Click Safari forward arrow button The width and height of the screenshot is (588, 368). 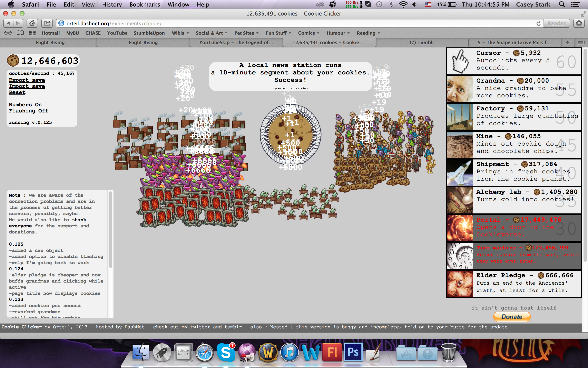coord(18,23)
